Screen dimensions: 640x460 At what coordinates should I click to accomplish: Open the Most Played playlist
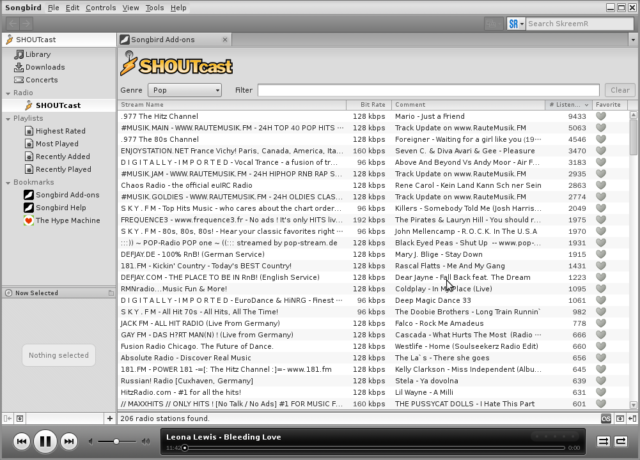[51, 144]
